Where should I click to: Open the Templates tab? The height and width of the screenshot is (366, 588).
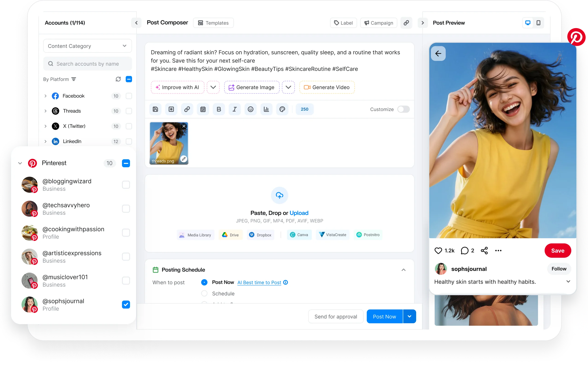pyautogui.click(x=213, y=23)
